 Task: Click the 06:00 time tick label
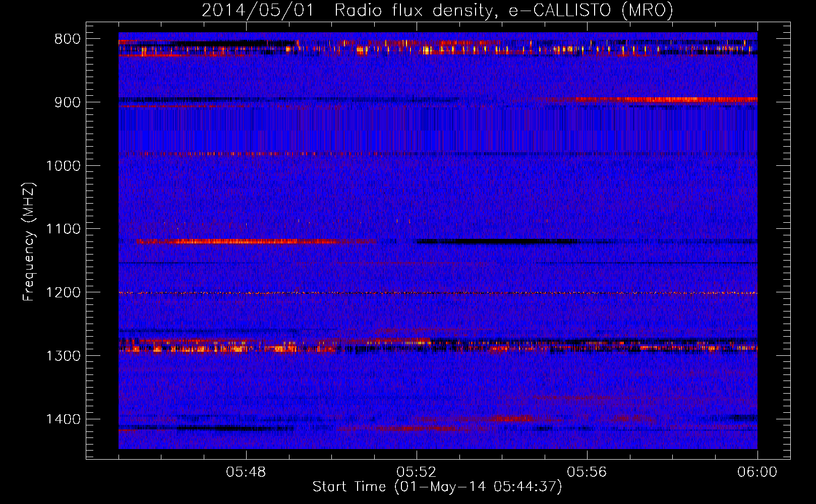point(757,472)
